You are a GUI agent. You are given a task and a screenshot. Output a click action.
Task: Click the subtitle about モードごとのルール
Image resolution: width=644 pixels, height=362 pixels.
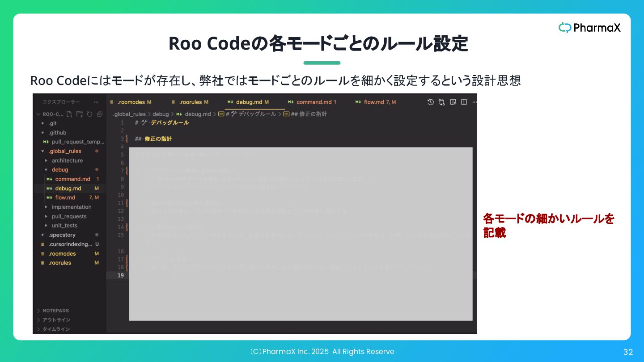click(x=275, y=80)
